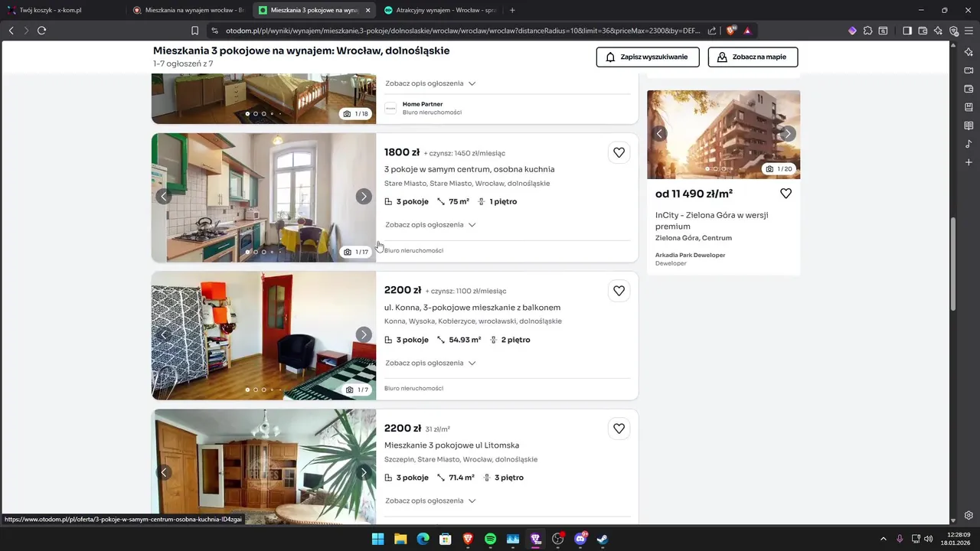
Task: Click the microphone icon in system tray
Action: (x=900, y=539)
